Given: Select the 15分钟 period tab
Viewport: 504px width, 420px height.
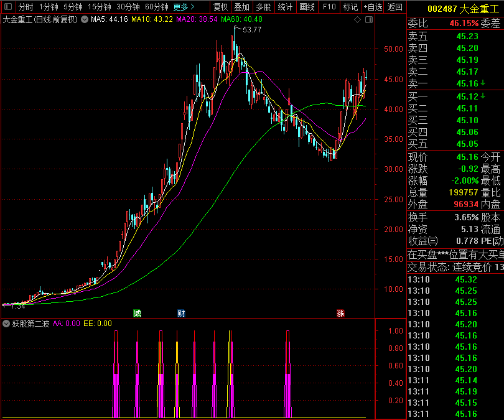Looking at the screenshot, I should (x=99, y=7).
